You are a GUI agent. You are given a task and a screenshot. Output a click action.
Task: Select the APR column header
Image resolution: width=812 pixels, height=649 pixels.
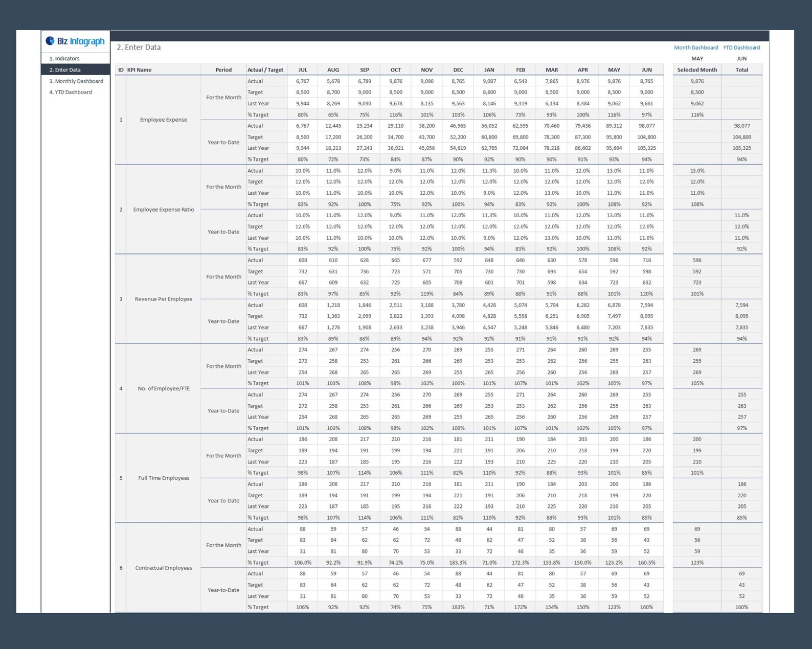[582, 69]
